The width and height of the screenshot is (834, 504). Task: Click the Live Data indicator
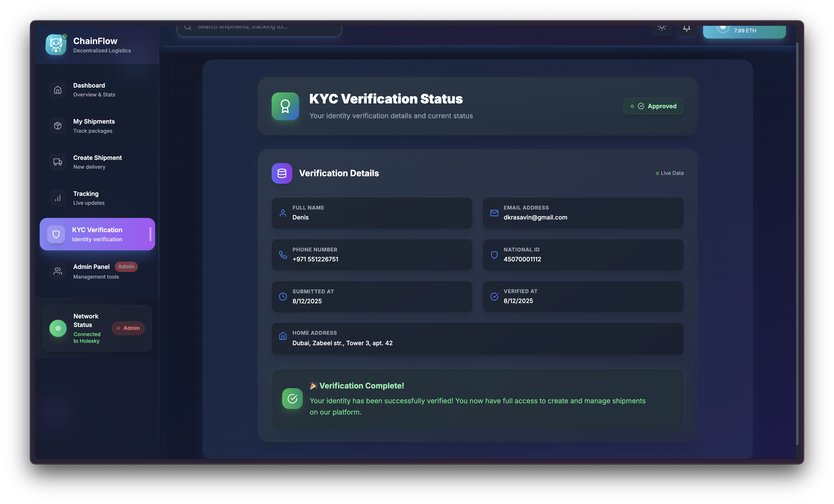[670, 173]
